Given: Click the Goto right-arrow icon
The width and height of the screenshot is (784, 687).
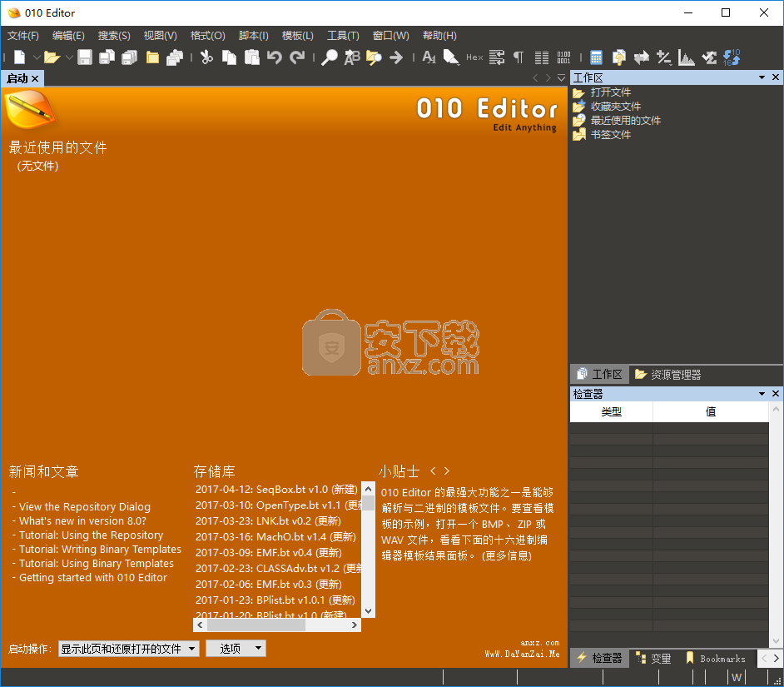Looking at the screenshot, I should [396, 57].
